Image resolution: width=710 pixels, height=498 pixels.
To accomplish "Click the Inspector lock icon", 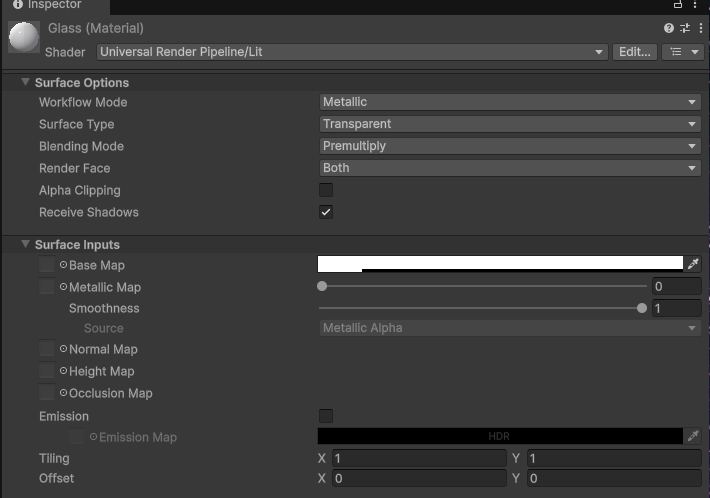I will 679,5.
